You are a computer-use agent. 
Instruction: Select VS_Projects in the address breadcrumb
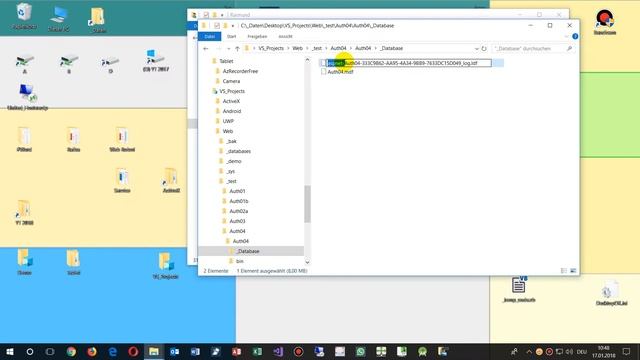(x=271, y=48)
